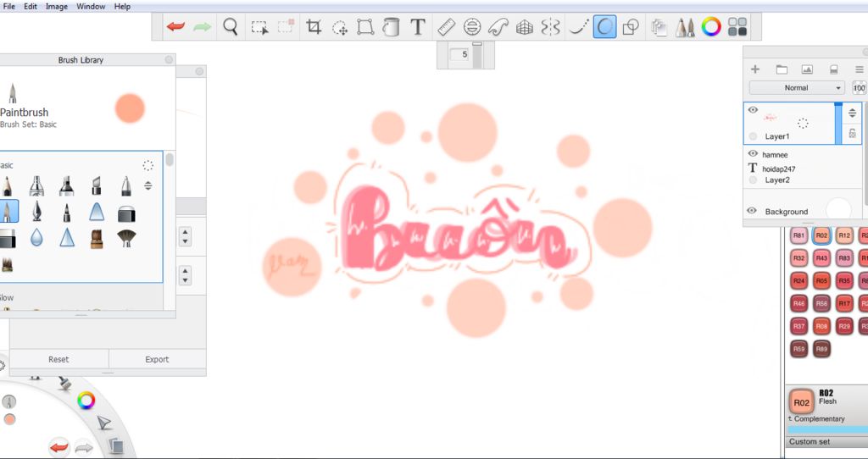
Task: Click the color wheel on lagoon menu
Action: 86,401
